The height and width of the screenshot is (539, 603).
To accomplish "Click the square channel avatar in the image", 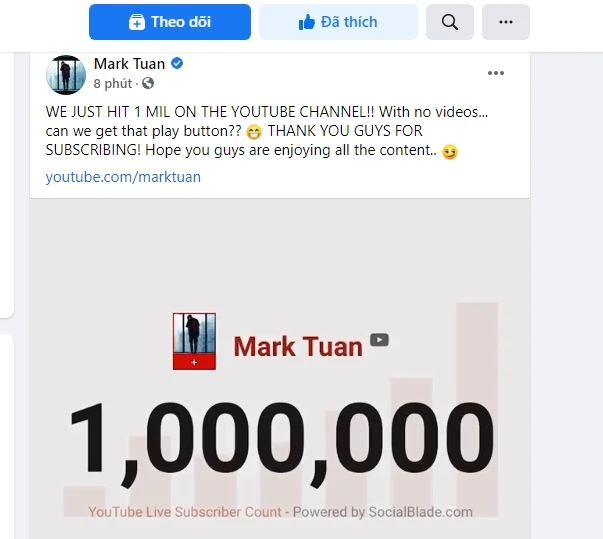I will point(194,341).
